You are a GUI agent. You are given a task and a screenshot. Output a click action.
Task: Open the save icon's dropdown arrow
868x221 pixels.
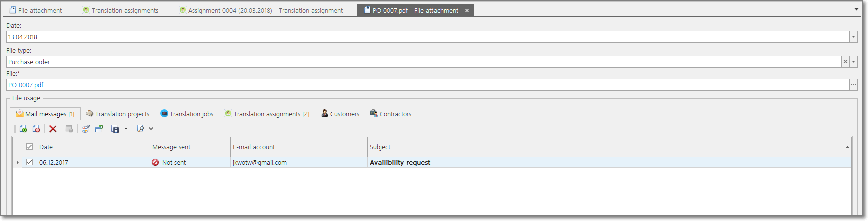coord(126,129)
